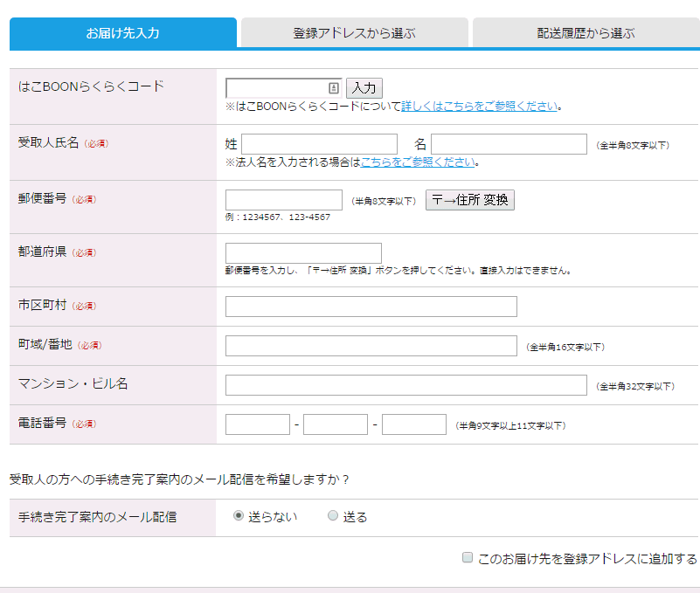Follow the 法人名 こちらをご参照ください link
The height and width of the screenshot is (593, 700).
coord(418,162)
